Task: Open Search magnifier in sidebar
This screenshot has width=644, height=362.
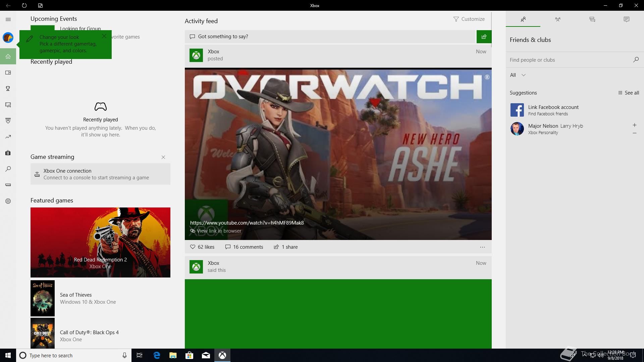Action: point(8,169)
